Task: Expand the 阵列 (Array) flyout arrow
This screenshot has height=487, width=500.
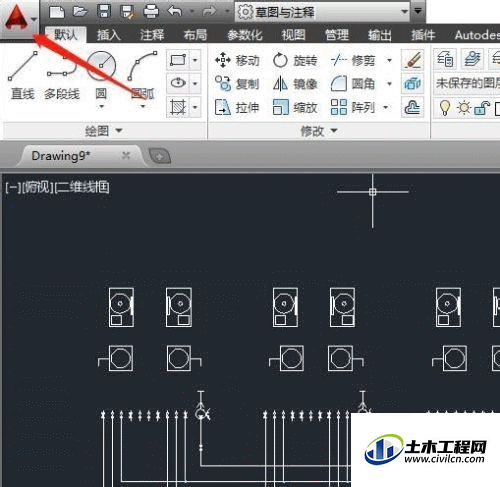Action: tap(386, 107)
